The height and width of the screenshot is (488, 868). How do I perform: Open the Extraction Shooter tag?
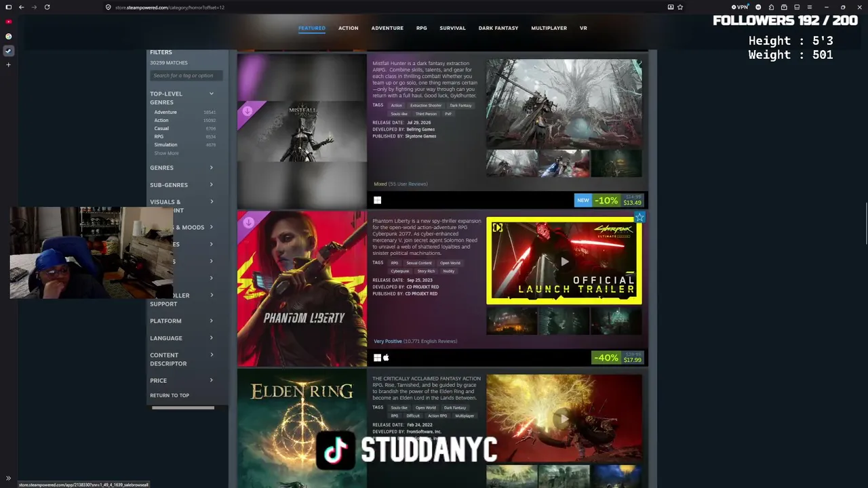pos(426,105)
